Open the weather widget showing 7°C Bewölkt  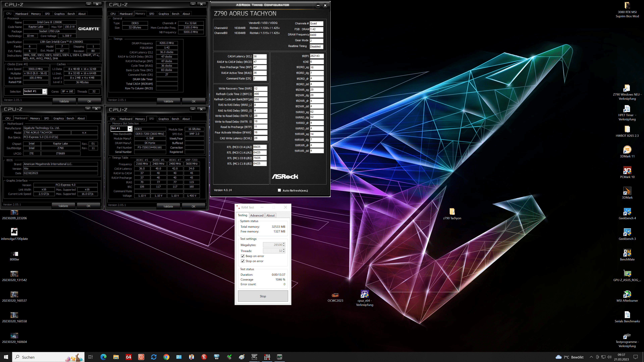coord(570,357)
